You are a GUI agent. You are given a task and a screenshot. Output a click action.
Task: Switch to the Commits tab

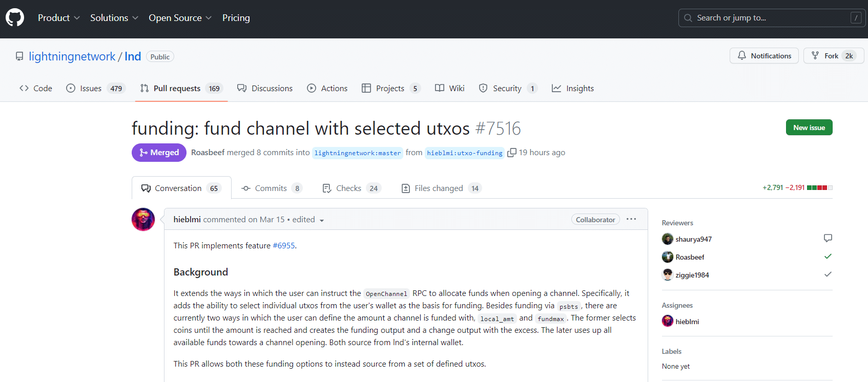[272, 188]
